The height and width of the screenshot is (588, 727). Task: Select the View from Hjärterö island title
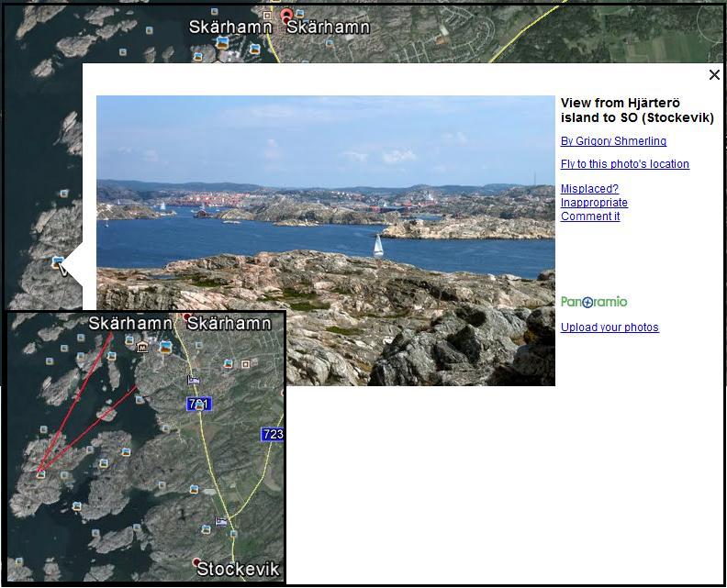click(637, 110)
